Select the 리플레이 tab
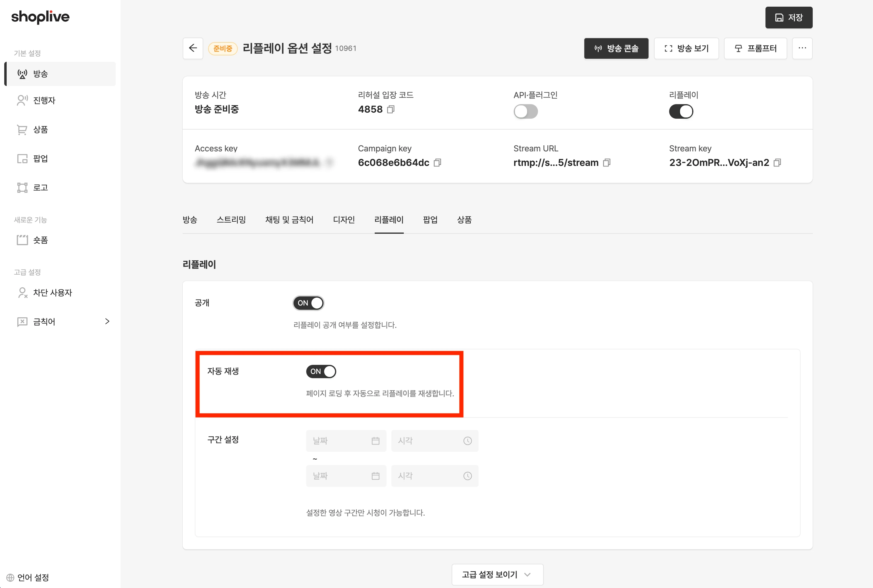This screenshot has height=588, width=873. [389, 220]
